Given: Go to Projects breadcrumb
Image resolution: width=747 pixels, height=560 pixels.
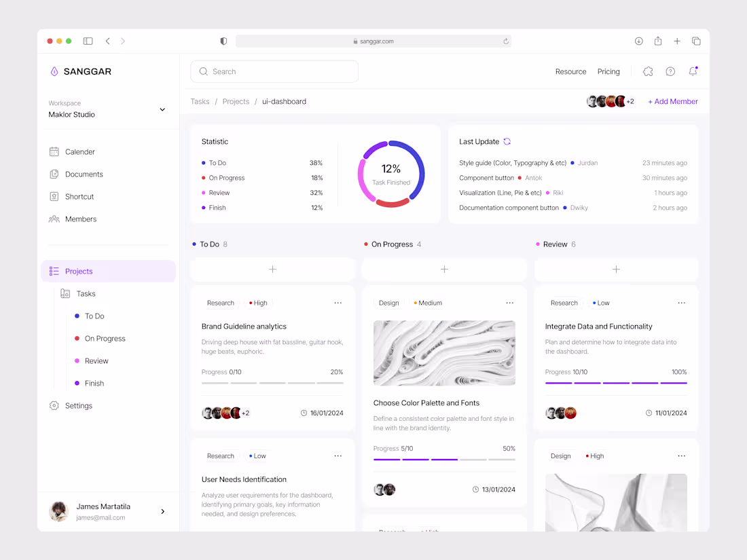Looking at the screenshot, I should coord(236,101).
